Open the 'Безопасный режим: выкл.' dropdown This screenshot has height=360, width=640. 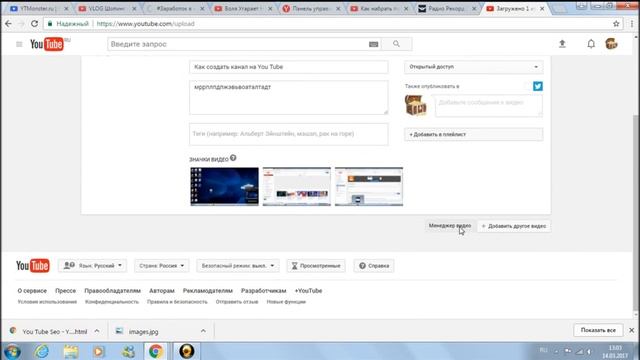point(238,266)
